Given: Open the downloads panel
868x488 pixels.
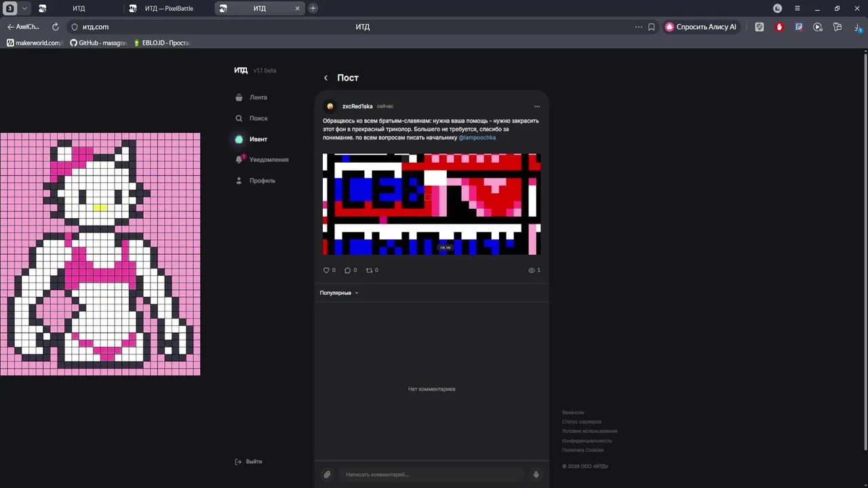Looking at the screenshot, I should [x=857, y=27].
